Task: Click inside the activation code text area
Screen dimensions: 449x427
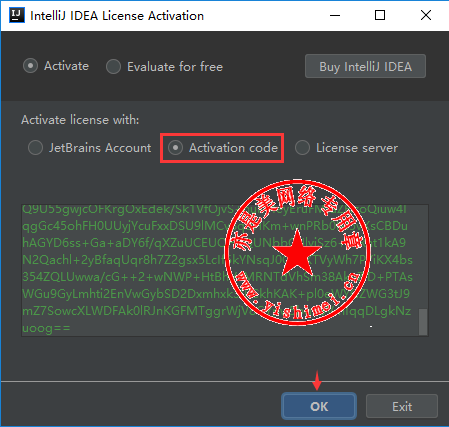Action: [x=220, y=270]
